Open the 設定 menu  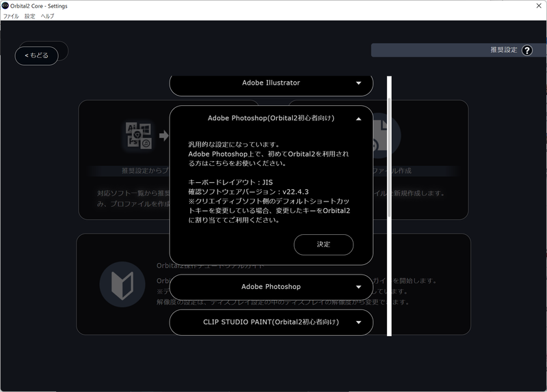29,16
